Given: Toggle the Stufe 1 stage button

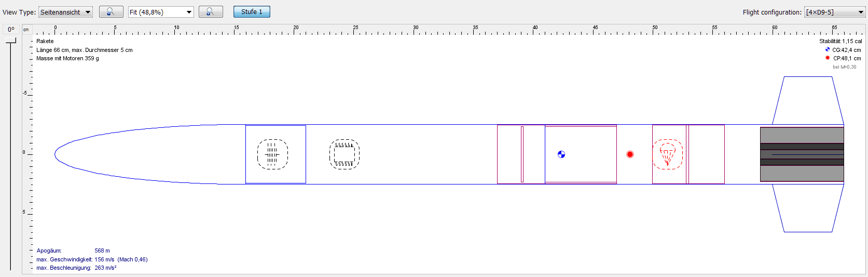Looking at the screenshot, I should (x=252, y=12).
